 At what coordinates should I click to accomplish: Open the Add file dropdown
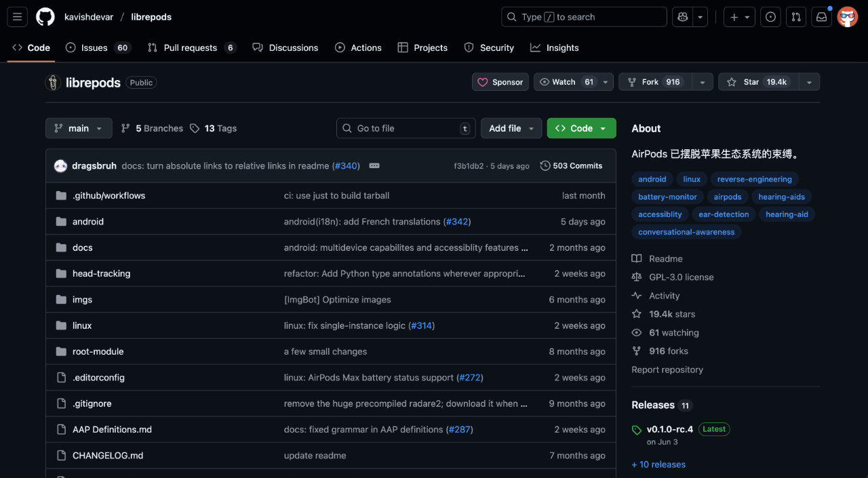click(x=512, y=128)
